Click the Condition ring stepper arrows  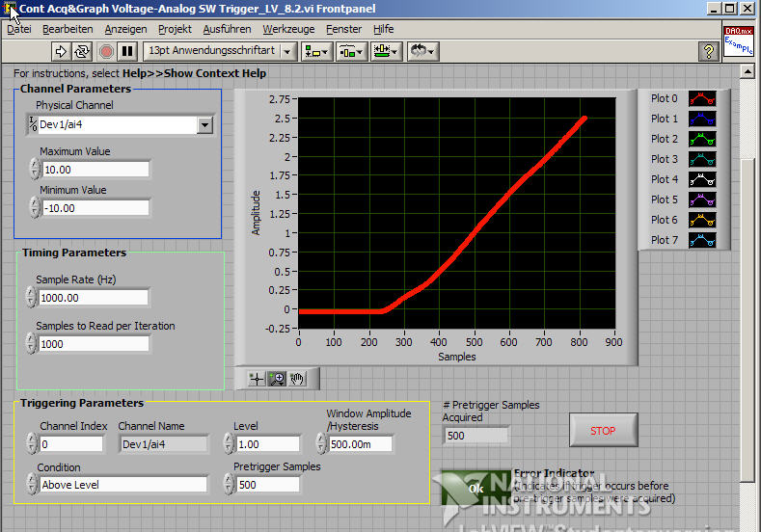point(33,484)
